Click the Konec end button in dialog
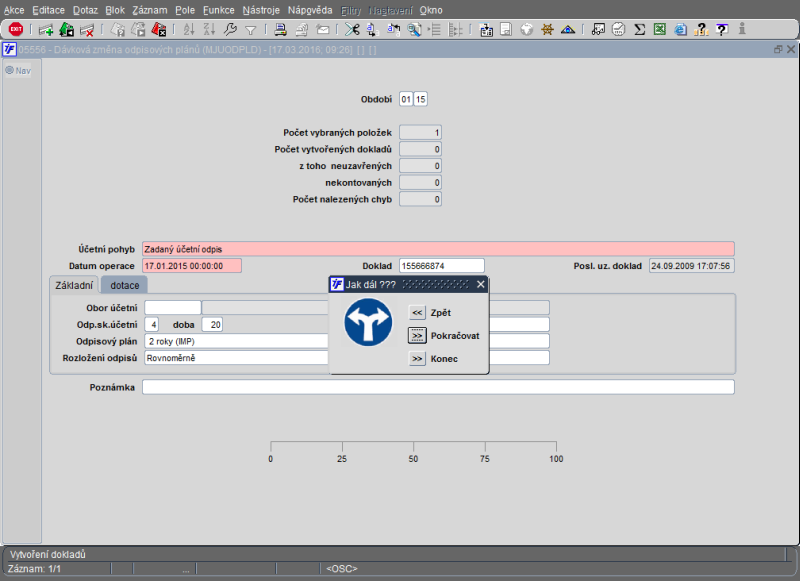The image size is (800, 581). pos(417,359)
